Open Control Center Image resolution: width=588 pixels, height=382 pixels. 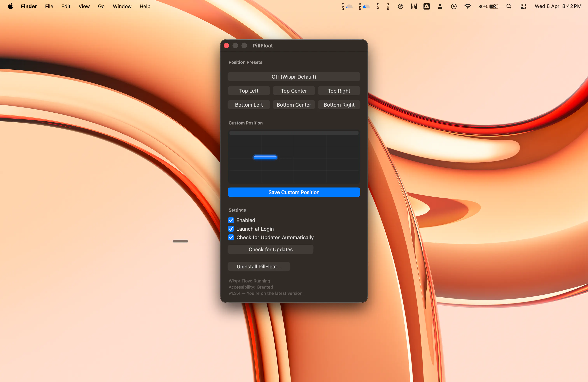click(523, 6)
